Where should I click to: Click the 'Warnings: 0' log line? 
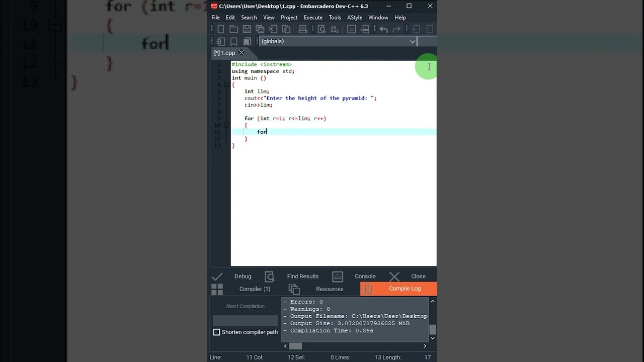pyautogui.click(x=306, y=309)
